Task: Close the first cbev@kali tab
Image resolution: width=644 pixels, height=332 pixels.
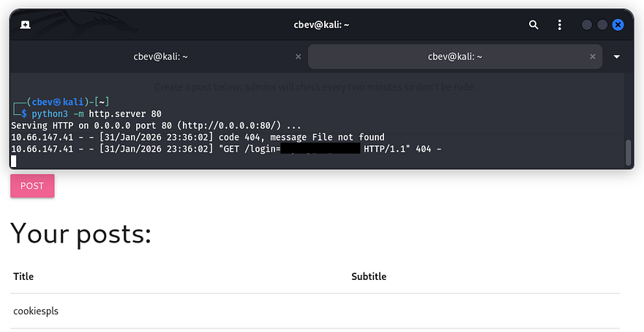Action: point(298,56)
